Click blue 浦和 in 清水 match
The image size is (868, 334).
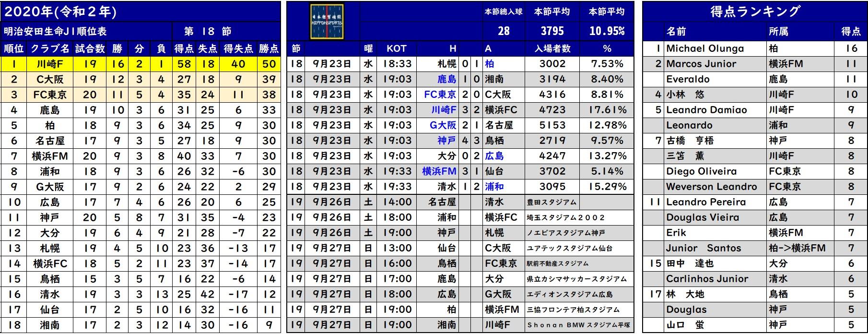[x=494, y=187]
